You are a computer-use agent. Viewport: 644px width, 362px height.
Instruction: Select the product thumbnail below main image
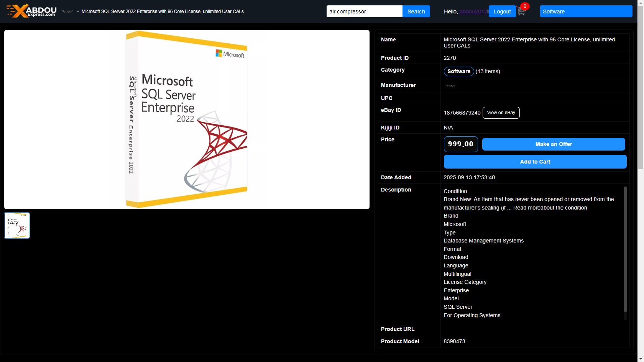coord(17,226)
